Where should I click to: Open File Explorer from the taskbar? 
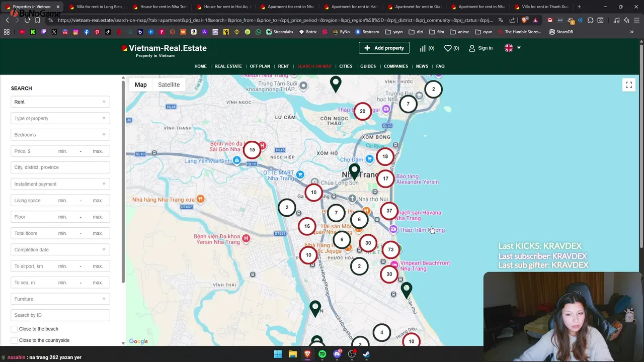pyautogui.click(x=292, y=354)
